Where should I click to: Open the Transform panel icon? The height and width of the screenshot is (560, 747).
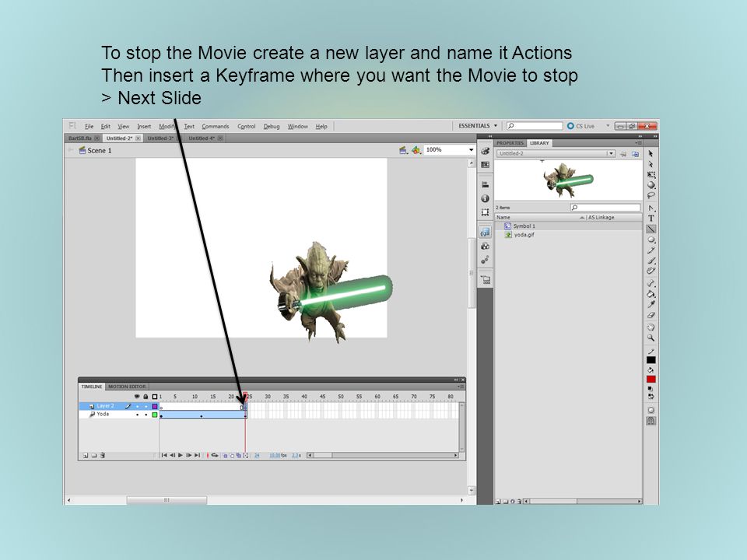(x=485, y=212)
